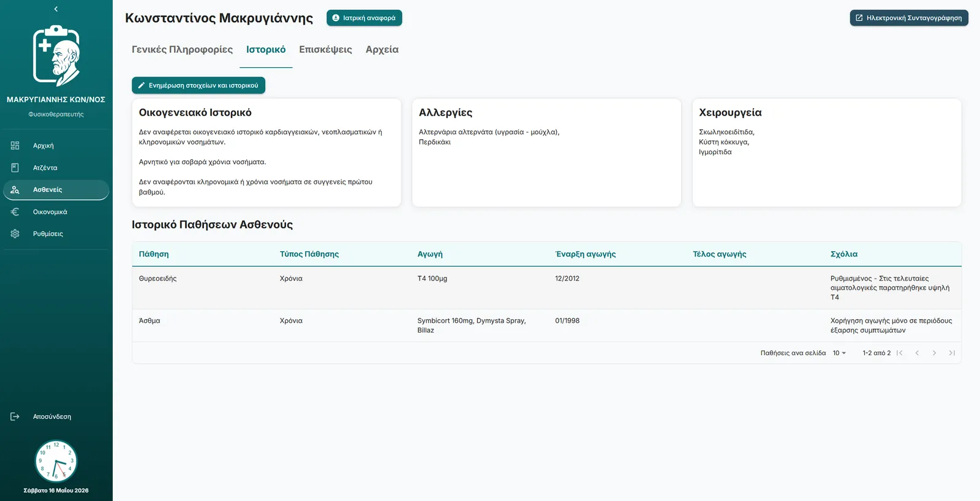Click the pencil icon in the Ενημέρωση button
980x501 pixels.
[141, 86]
